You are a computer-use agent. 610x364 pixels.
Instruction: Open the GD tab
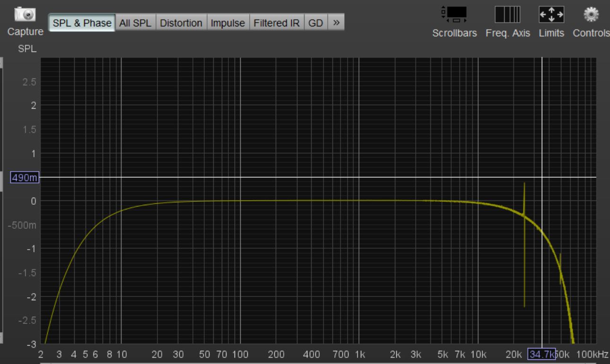[x=315, y=23]
